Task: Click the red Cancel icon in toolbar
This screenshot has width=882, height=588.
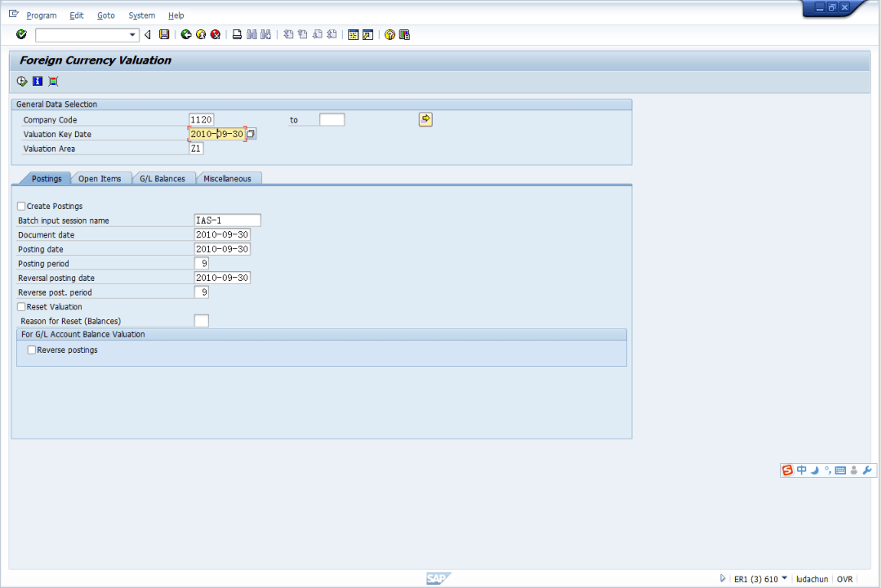Action: (x=215, y=34)
